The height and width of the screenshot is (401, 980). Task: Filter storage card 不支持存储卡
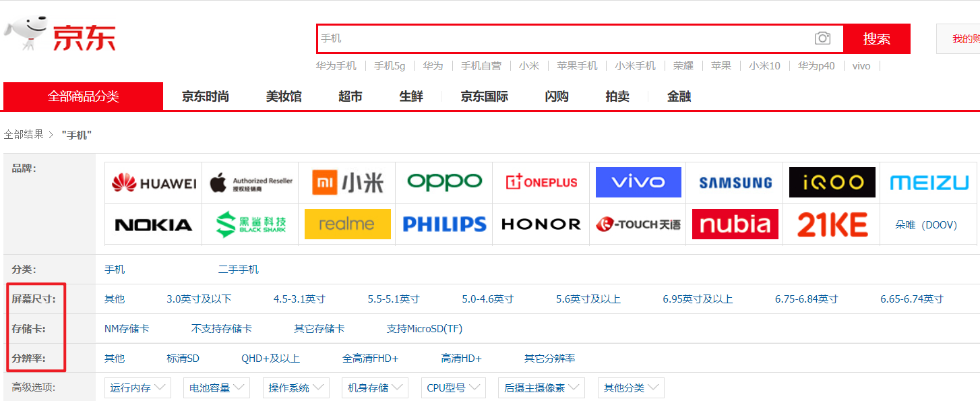222,328
